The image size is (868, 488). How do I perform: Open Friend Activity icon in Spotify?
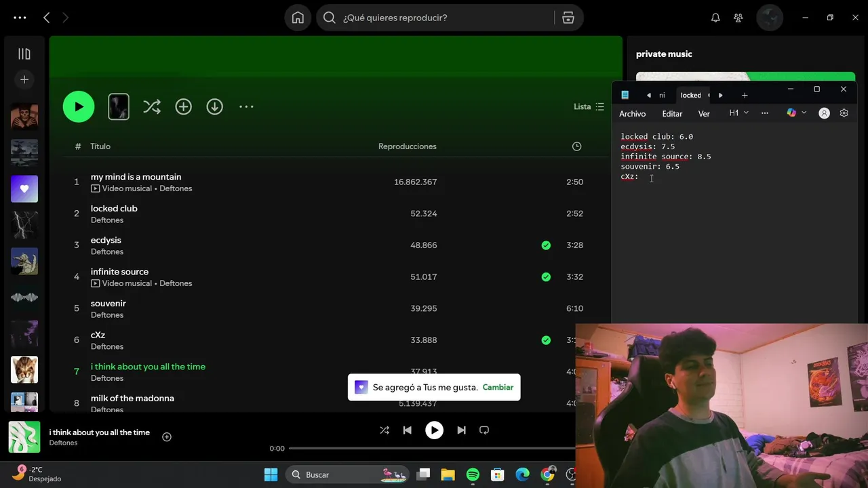pos(738,18)
